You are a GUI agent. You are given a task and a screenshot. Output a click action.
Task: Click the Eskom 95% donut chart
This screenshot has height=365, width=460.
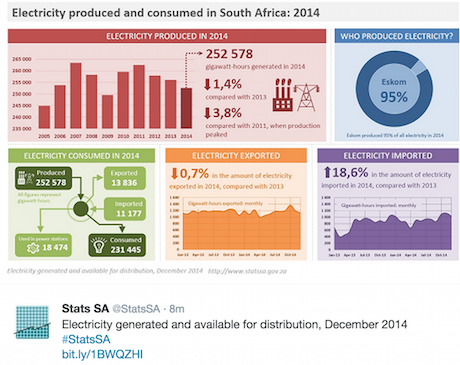click(394, 89)
